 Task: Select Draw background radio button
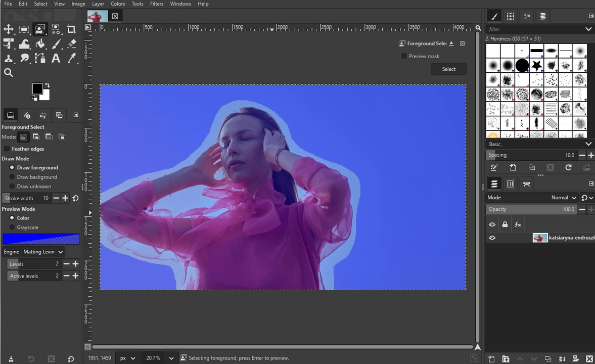coord(12,177)
